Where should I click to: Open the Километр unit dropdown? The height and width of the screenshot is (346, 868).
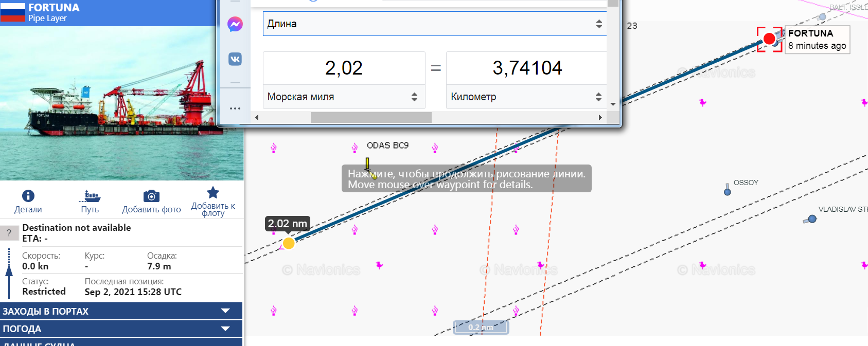click(x=526, y=97)
